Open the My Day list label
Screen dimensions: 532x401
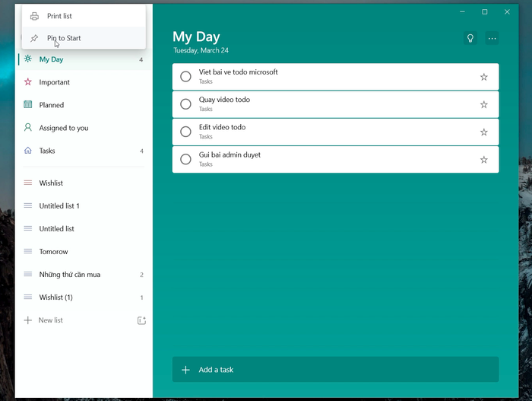point(51,59)
